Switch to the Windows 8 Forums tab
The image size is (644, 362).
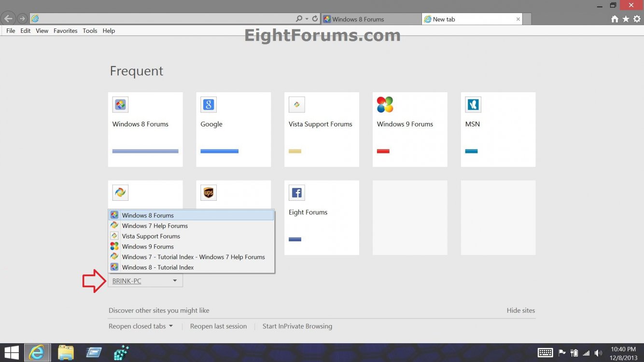[371, 19]
